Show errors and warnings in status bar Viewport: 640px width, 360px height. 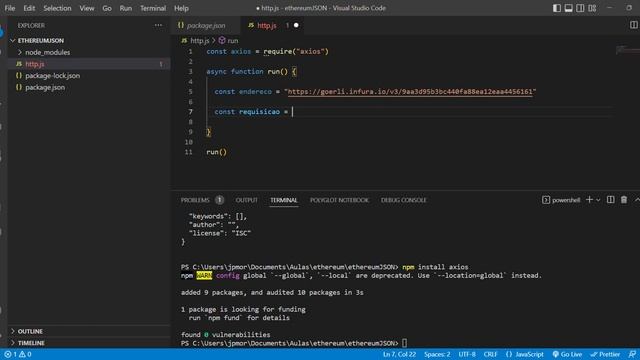click(18, 354)
